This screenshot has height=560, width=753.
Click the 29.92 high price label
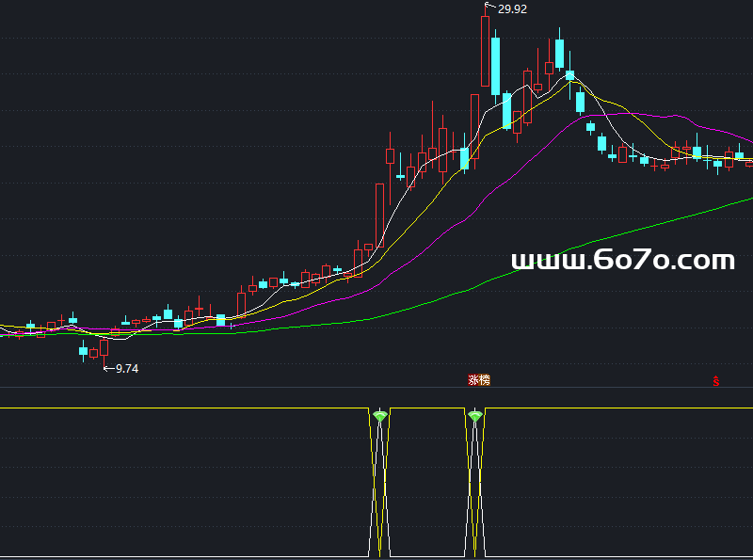[x=512, y=9]
